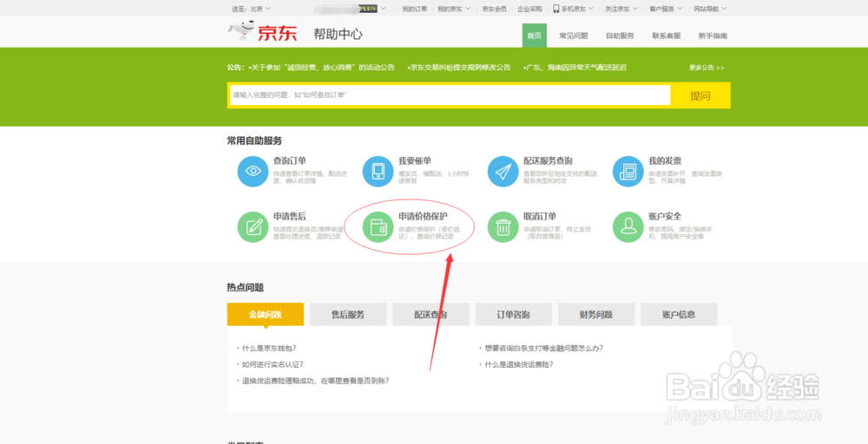Click the 配送服务查询 paper plane icon
The image size is (868, 444).
[503, 172]
